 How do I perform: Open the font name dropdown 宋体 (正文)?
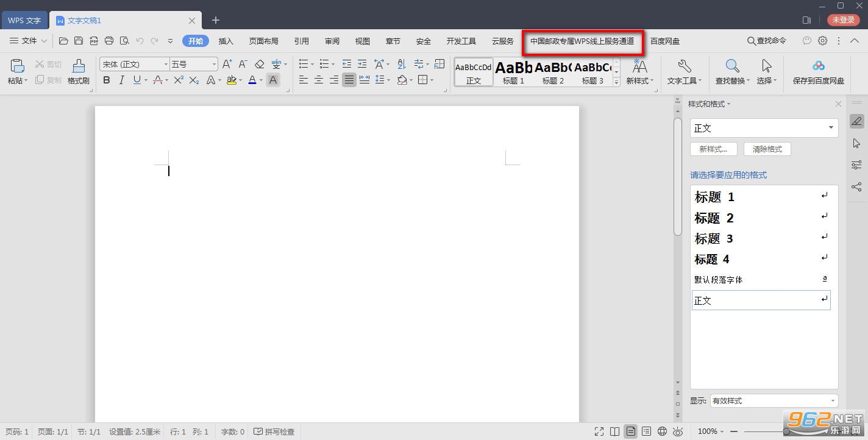(134, 64)
